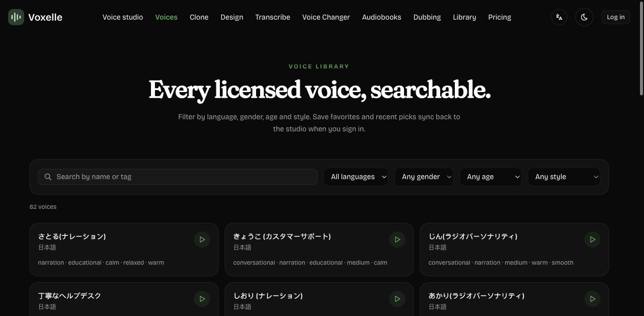Click the 'Every licensed voice, searchable.' heading

pyautogui.click(x=319, y=90)
